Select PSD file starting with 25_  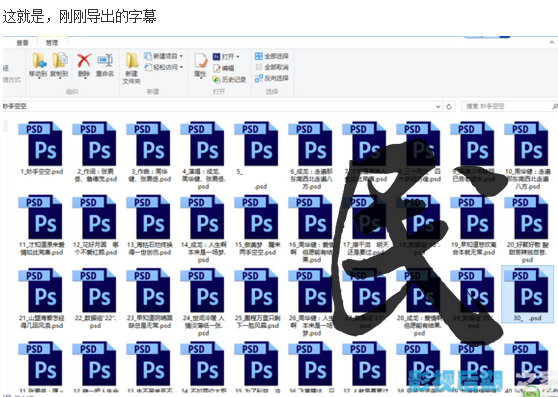(258, 298)
